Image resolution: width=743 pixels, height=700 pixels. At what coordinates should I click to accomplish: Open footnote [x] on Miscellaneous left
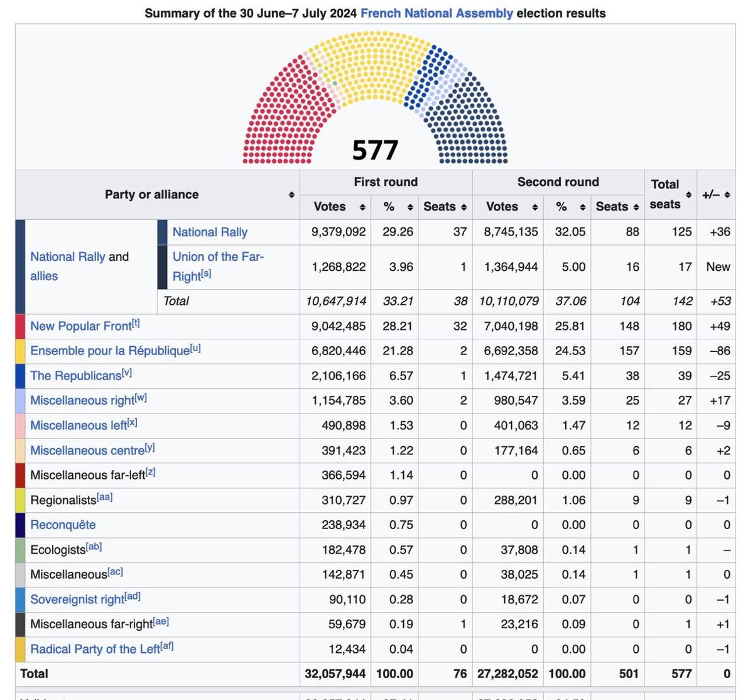tap(132, 423)
